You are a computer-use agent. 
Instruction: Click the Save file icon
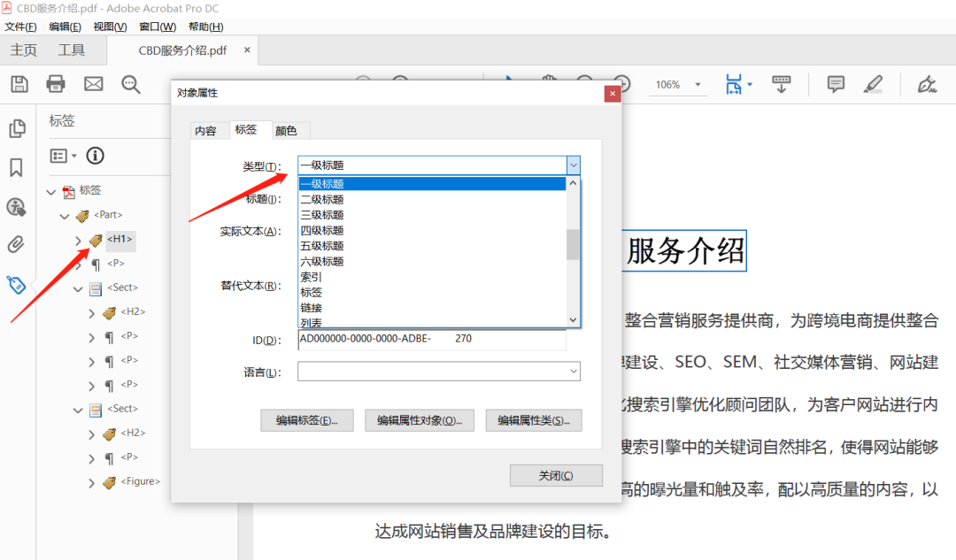(19, 83)
